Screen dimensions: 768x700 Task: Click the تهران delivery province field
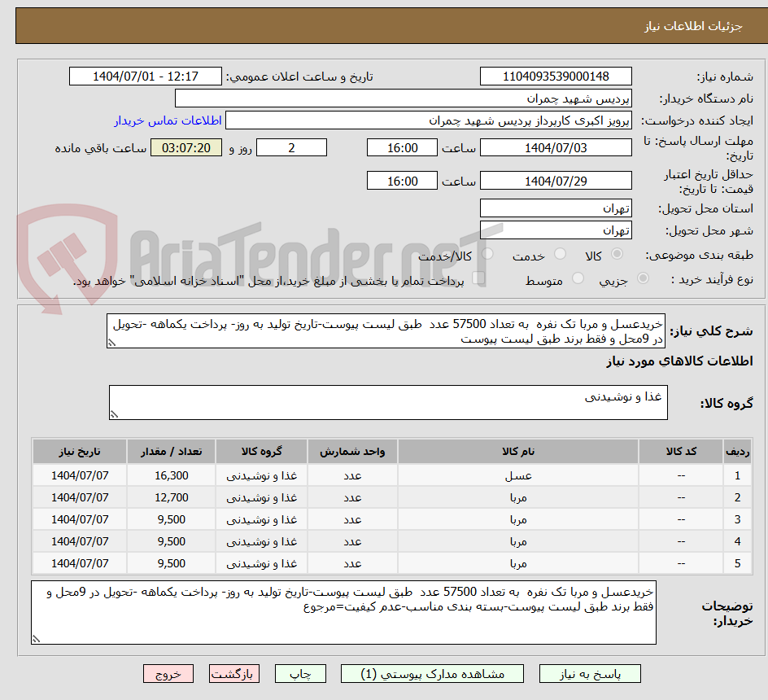(x=556, y=208)
